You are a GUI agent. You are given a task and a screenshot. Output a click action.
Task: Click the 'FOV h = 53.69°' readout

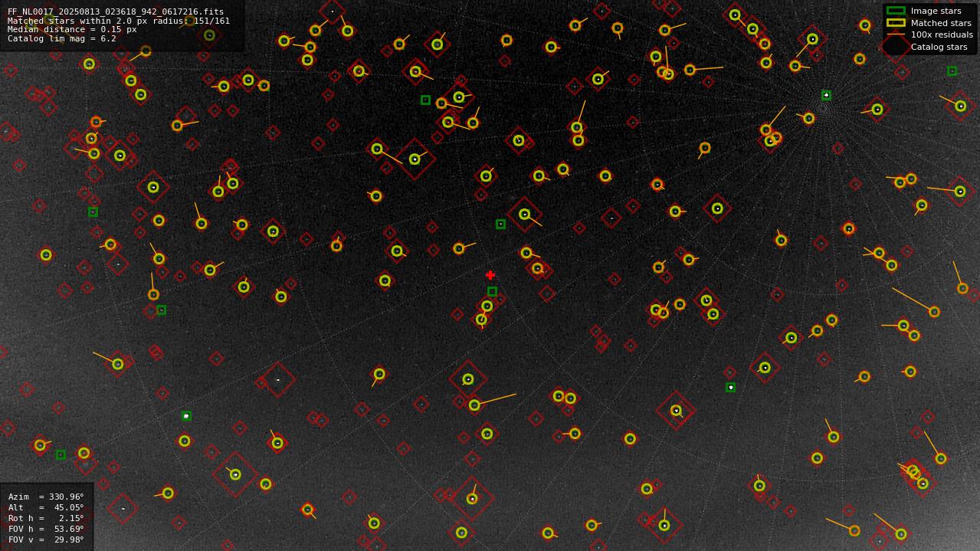coord(46,529)
